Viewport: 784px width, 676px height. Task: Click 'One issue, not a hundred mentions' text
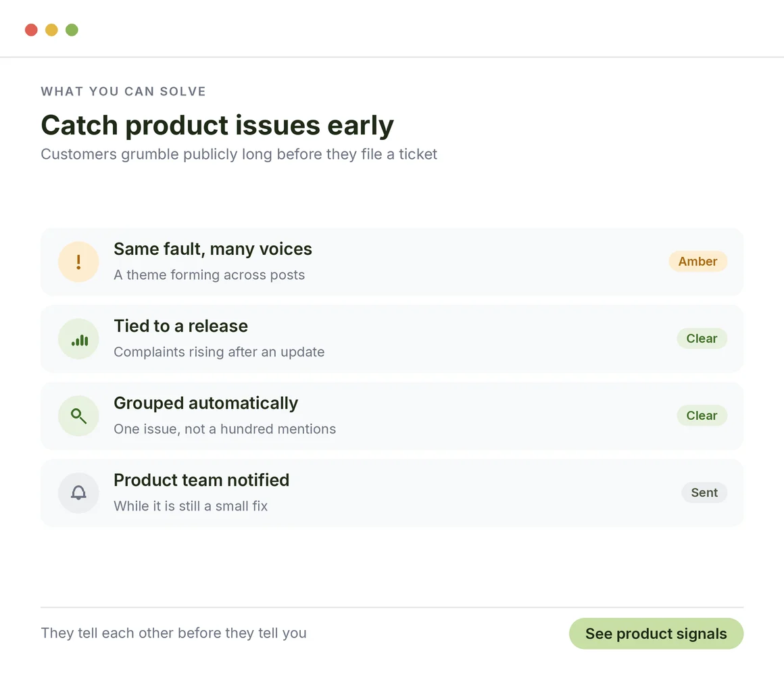tap(224, 429)
